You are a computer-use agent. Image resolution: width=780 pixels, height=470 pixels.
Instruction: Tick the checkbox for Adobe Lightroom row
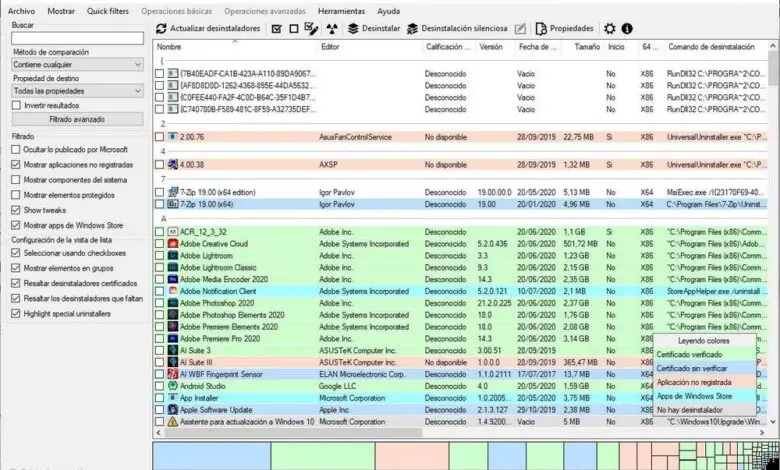click(x=159, y=256)
